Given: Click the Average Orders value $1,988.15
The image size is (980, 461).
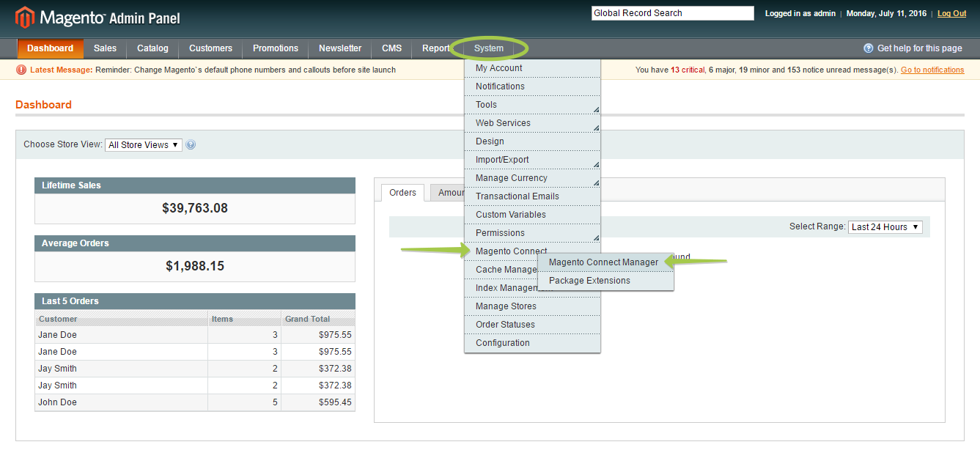Looking at the screenshot, I should [195, 266].
